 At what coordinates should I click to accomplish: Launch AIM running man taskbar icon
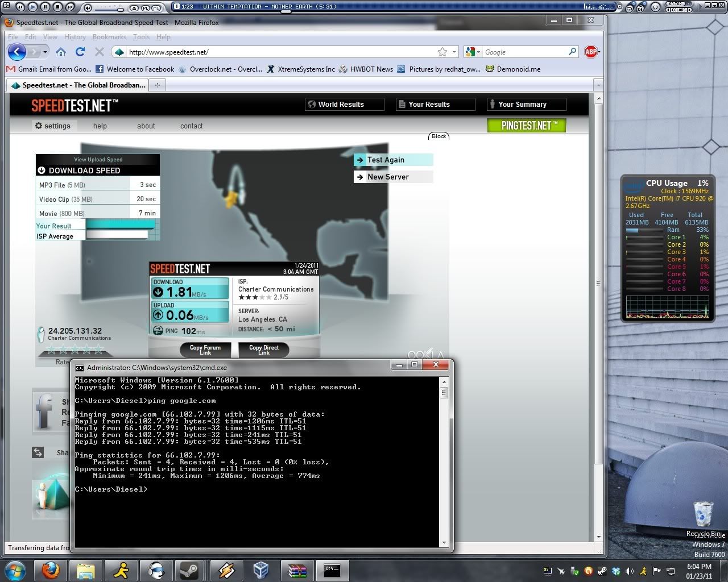[x=121, y=570]
